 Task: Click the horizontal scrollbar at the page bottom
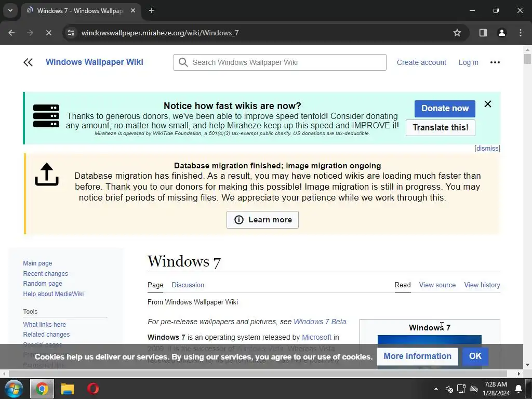tap(258, 374)
